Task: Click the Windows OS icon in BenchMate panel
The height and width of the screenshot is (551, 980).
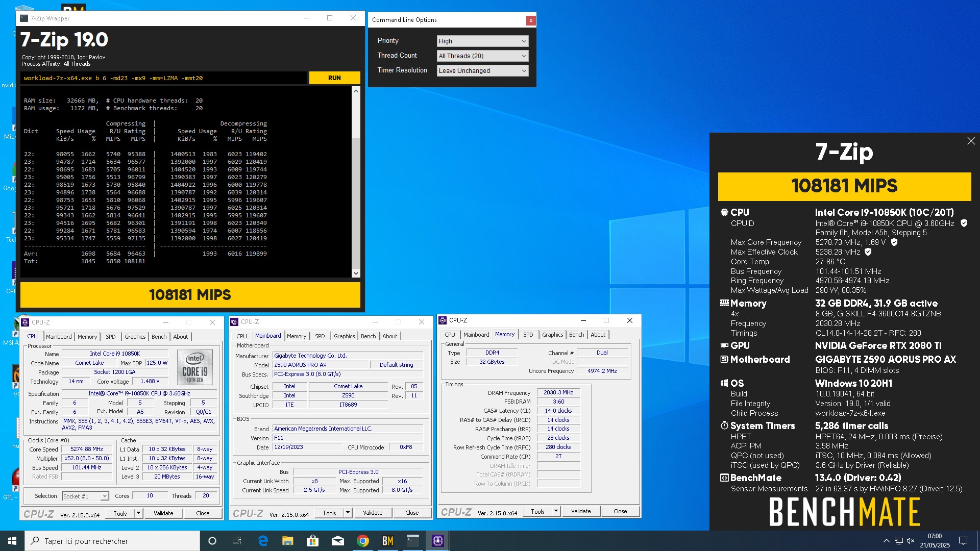Action: 724,383
